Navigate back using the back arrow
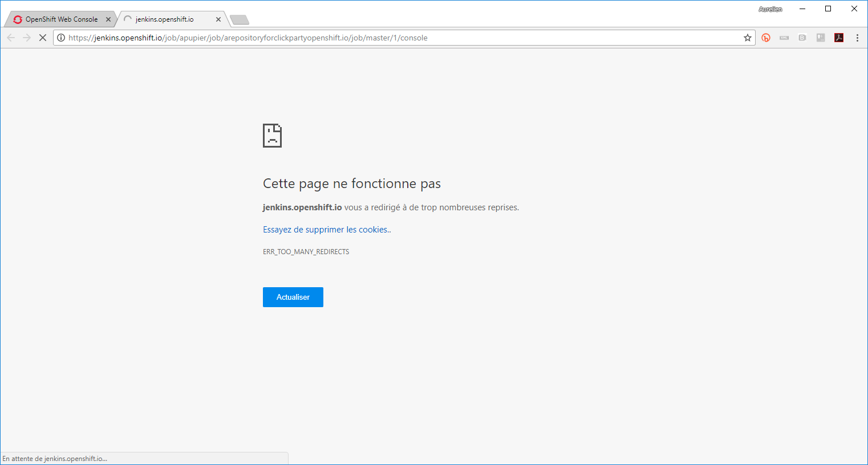 point(11,38)
